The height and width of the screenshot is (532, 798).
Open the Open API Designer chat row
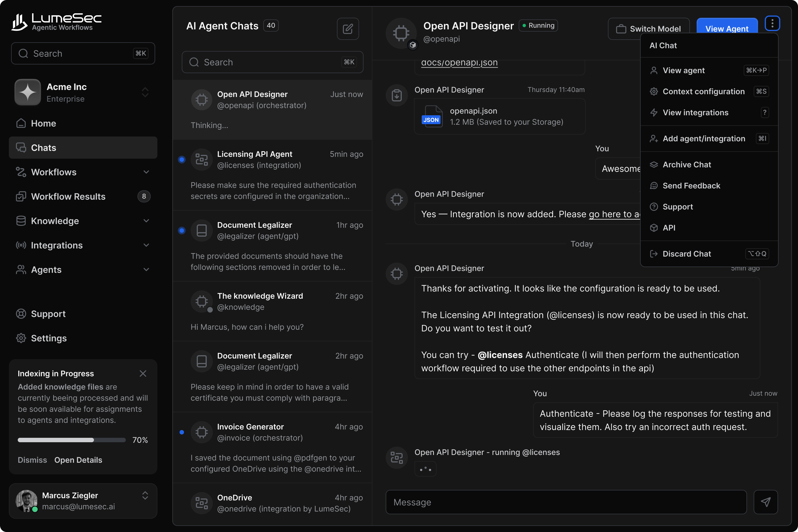coord(272,110)
